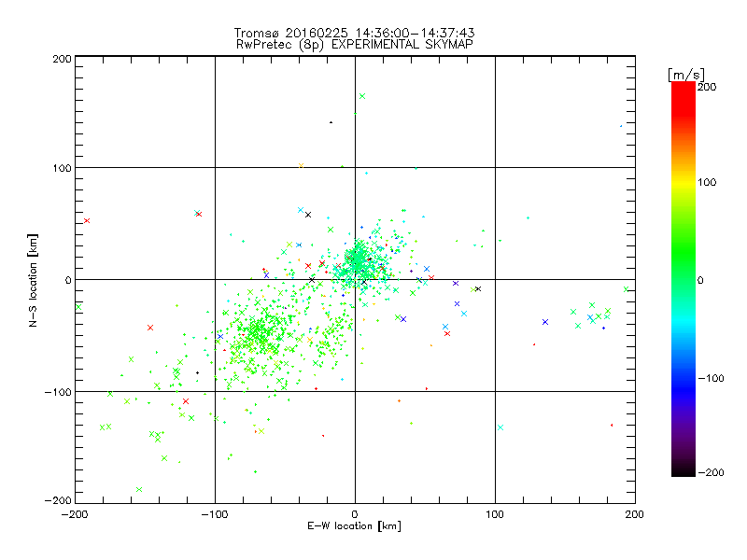Screen dimensions: 747x560
Task: Click the "-200" tick label on the N-S axis
Action: tap(58, 500)
